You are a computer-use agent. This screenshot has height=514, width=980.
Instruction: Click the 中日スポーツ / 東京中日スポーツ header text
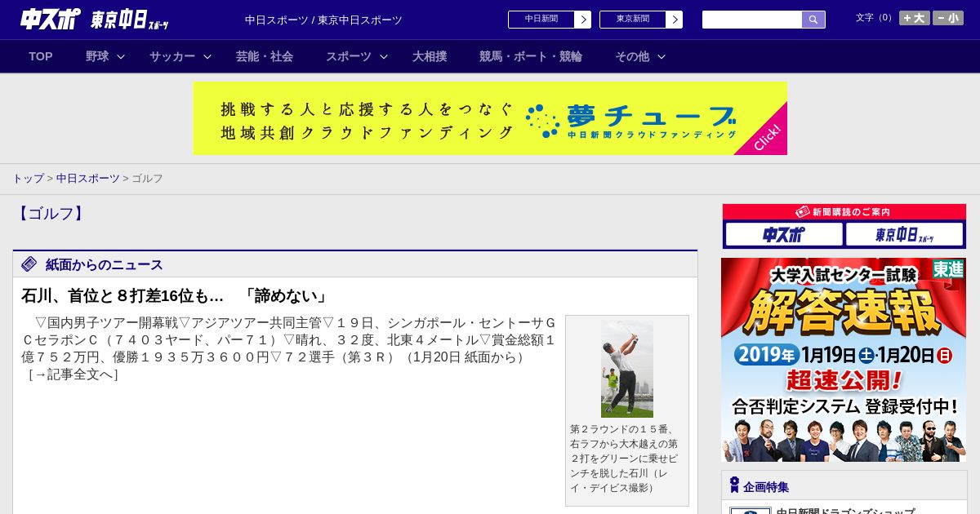click(323, 20)
